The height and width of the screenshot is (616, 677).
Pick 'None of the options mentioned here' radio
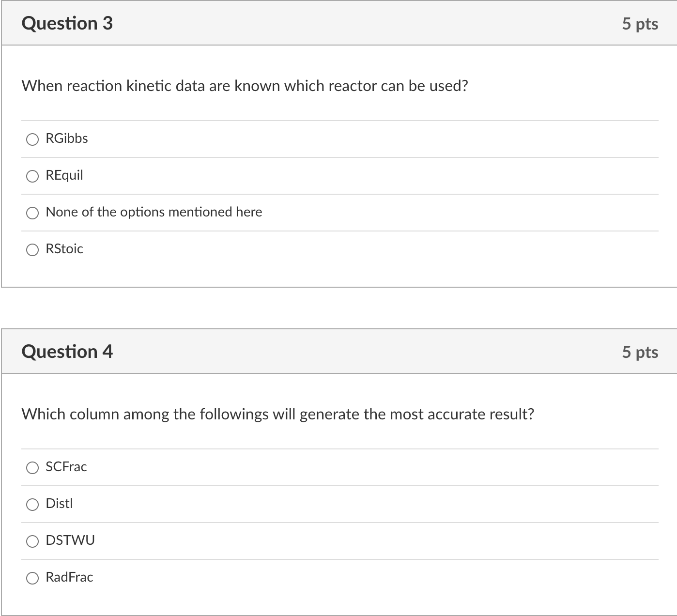(x=32, y=213)
